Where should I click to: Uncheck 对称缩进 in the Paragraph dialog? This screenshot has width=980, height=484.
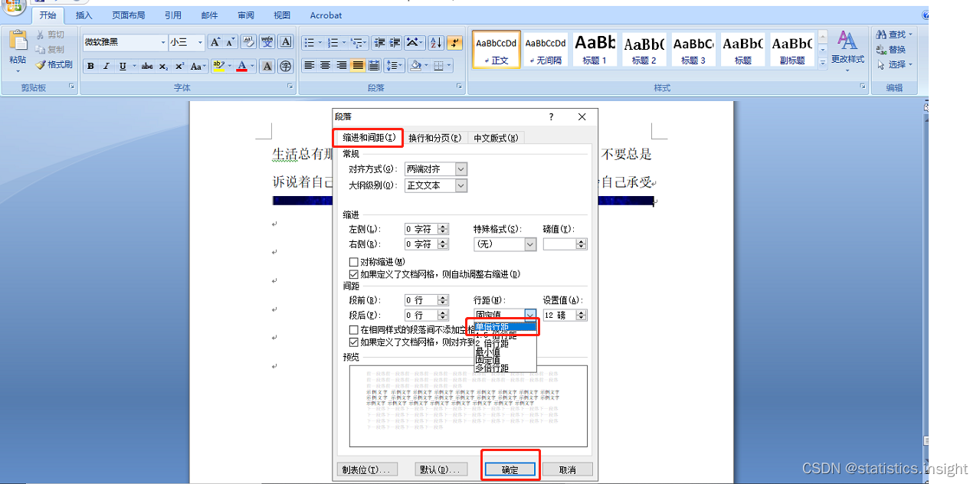coord(352,261)
